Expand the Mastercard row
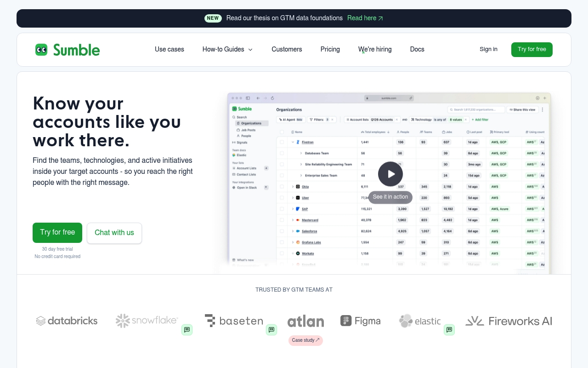Image resolution: width=588 pixels, height=368 pixels. click(293, 220)
